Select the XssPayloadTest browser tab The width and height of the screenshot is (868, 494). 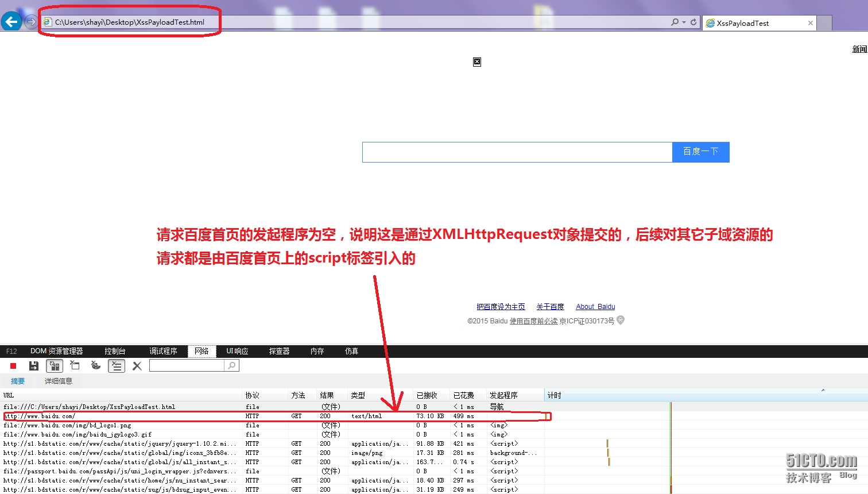759,23
